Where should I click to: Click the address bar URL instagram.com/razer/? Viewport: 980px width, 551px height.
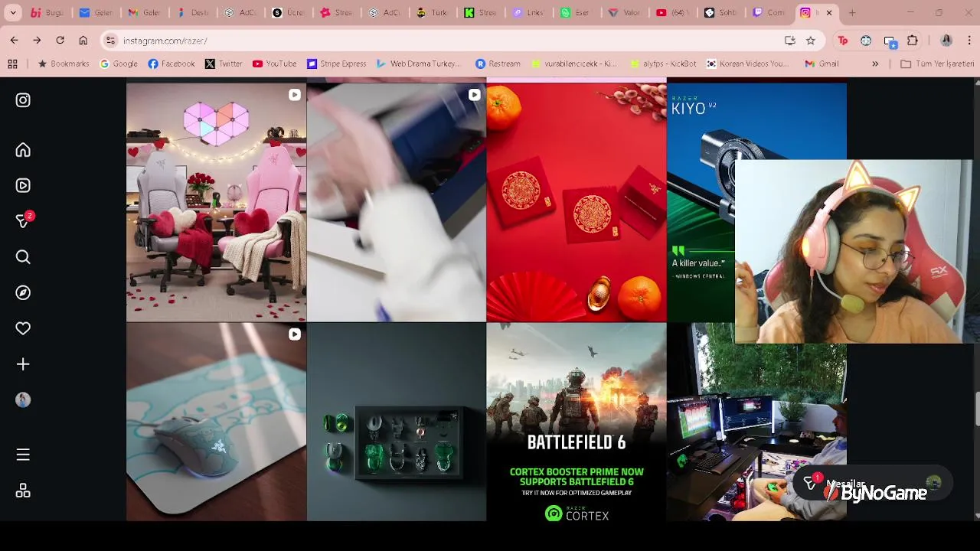165,41
